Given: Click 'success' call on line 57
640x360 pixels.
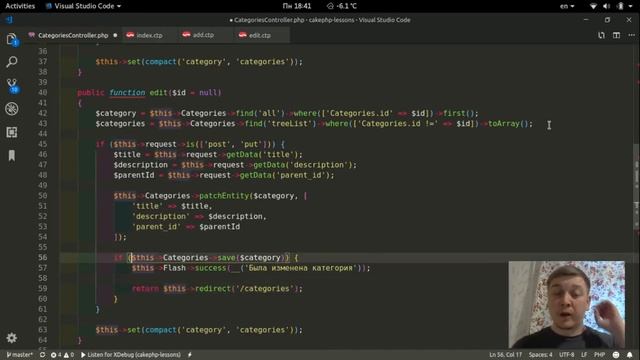Looking at the screenshot, I should pyautogui.click(x=210, y=268).
